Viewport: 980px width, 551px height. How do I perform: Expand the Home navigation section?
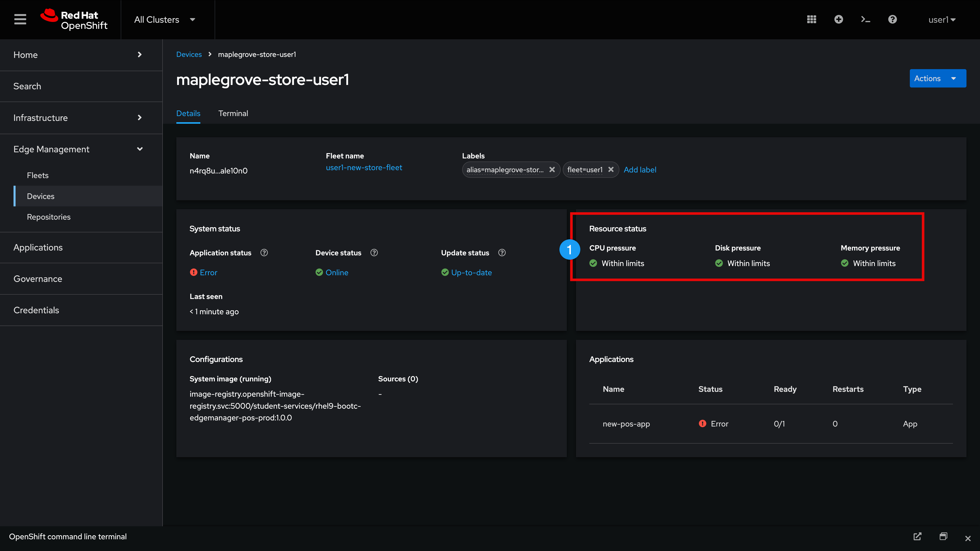(x=81, y=55)
